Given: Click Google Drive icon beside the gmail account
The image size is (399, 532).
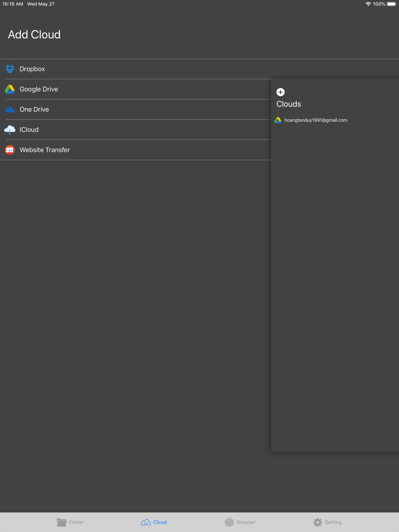Looking at the screenshot, I should 278,120.
